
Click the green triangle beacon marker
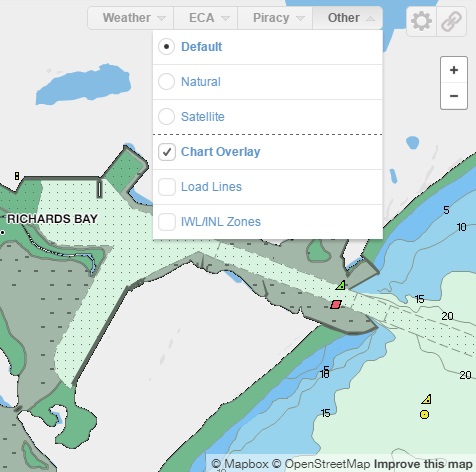pos(341,285)
